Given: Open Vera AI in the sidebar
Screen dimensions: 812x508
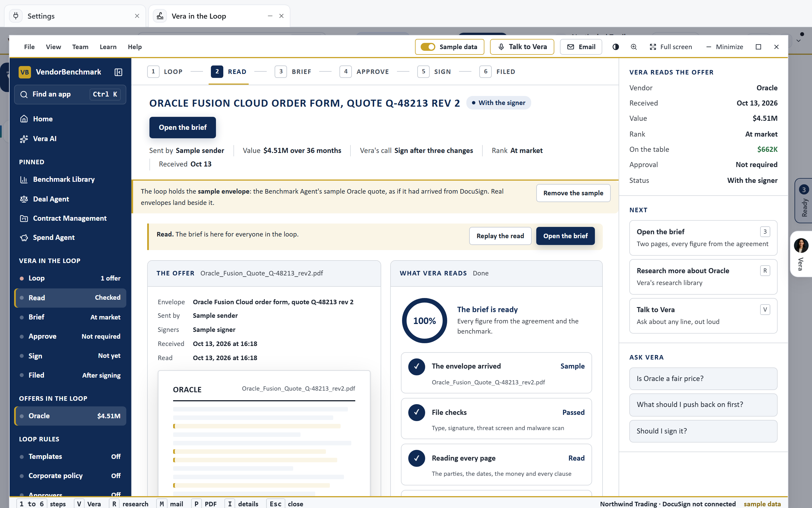Looking at the screenshot, I should (70, 138).
